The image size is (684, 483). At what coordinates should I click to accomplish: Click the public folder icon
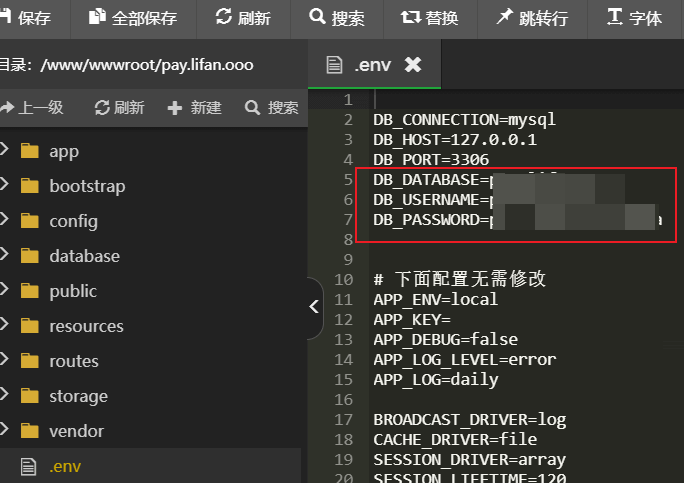pos(30,291)
